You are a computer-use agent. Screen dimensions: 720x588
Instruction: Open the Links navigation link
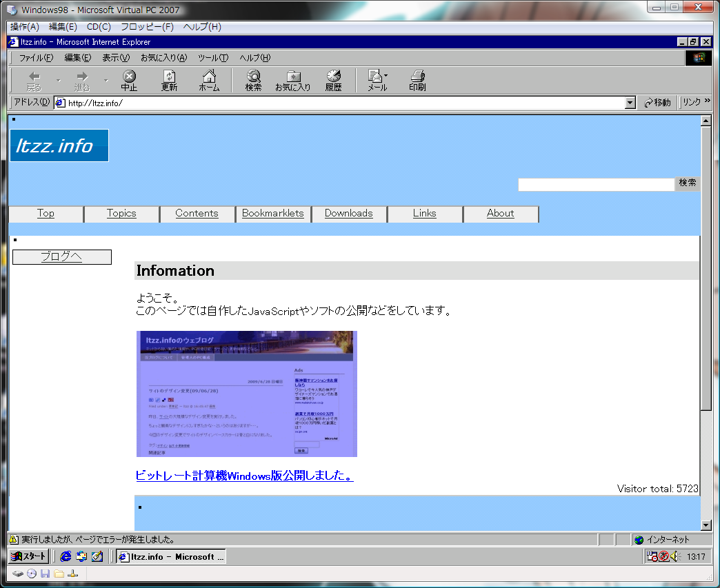click(x=424, y=213)
